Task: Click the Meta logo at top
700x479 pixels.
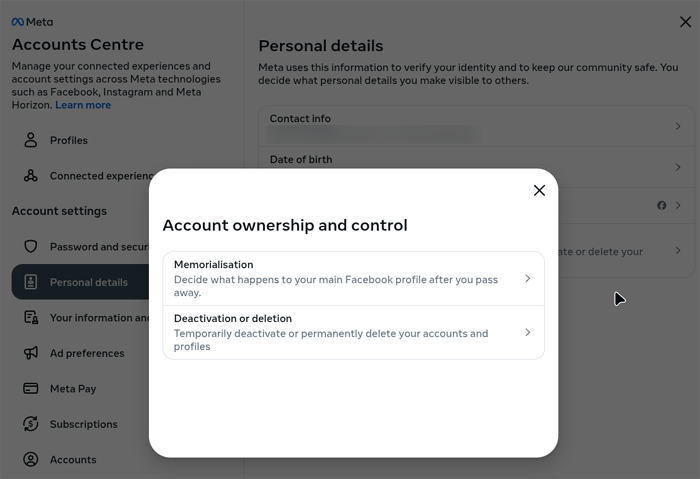Action: click(32, 22)
